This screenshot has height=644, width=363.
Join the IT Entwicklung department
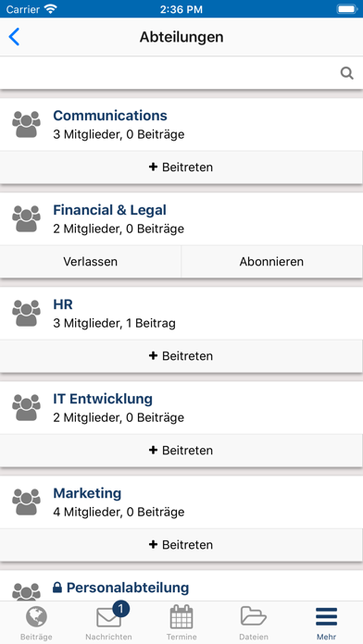click(x=181, y=451)
